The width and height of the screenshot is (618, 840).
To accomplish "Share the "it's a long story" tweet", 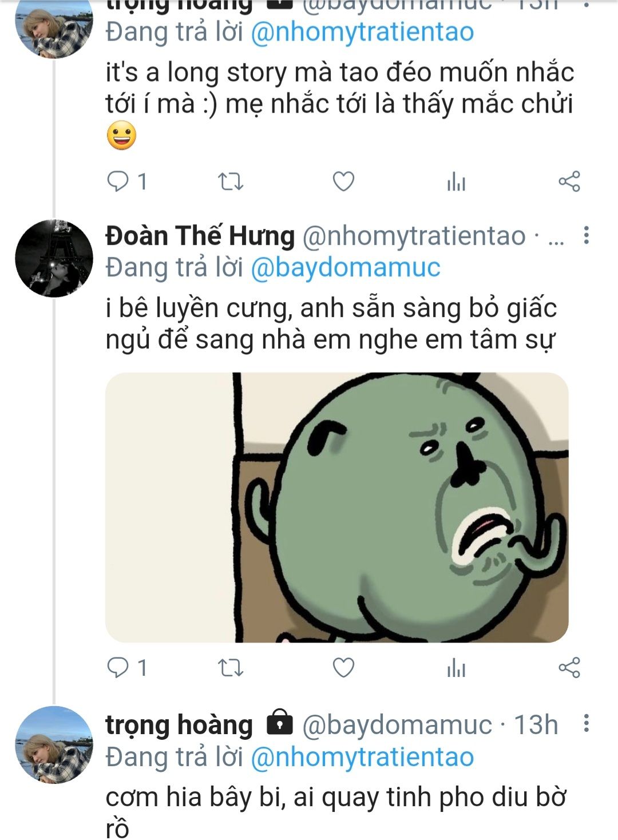I will (x=569, y=182).
